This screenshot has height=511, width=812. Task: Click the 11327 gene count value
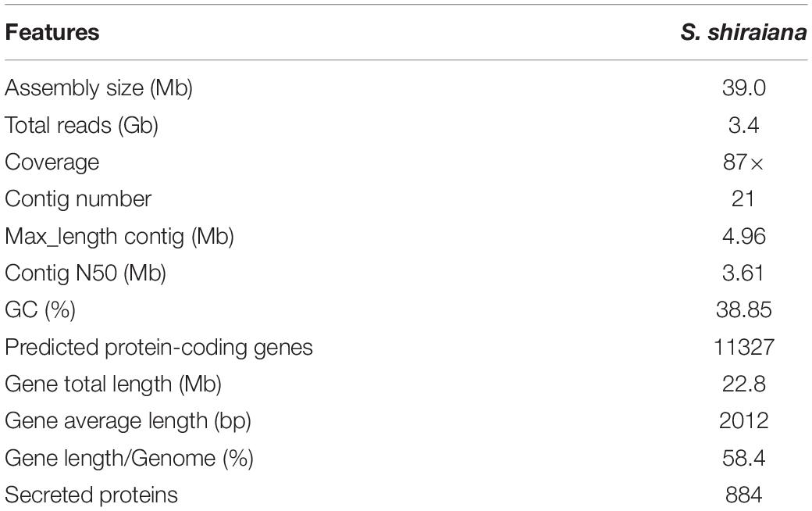[x=743, y=347]
